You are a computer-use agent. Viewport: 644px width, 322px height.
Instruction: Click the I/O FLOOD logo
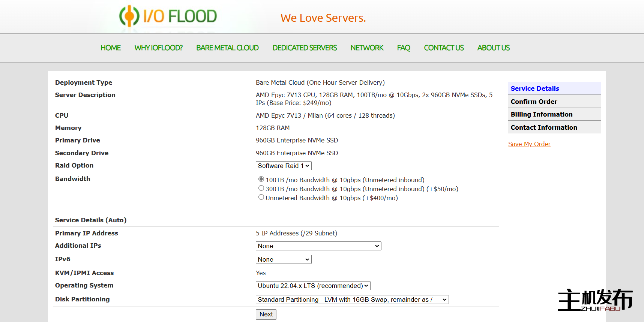[x=168, y=16]
